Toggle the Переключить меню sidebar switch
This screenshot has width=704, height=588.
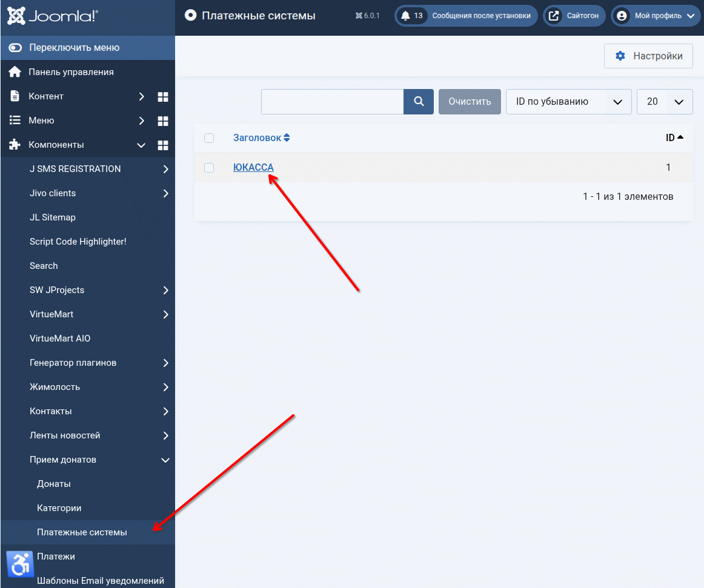click(x=15, y=48)
